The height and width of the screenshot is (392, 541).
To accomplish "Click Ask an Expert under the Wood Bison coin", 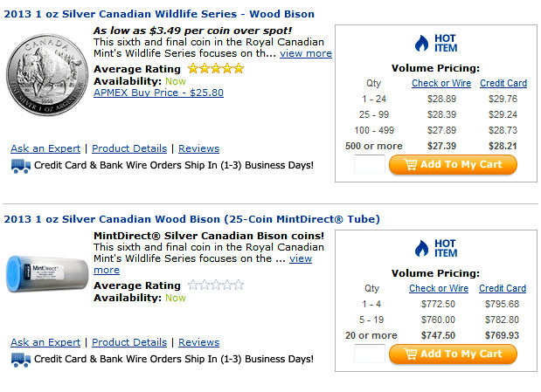I will click(45, 148).
